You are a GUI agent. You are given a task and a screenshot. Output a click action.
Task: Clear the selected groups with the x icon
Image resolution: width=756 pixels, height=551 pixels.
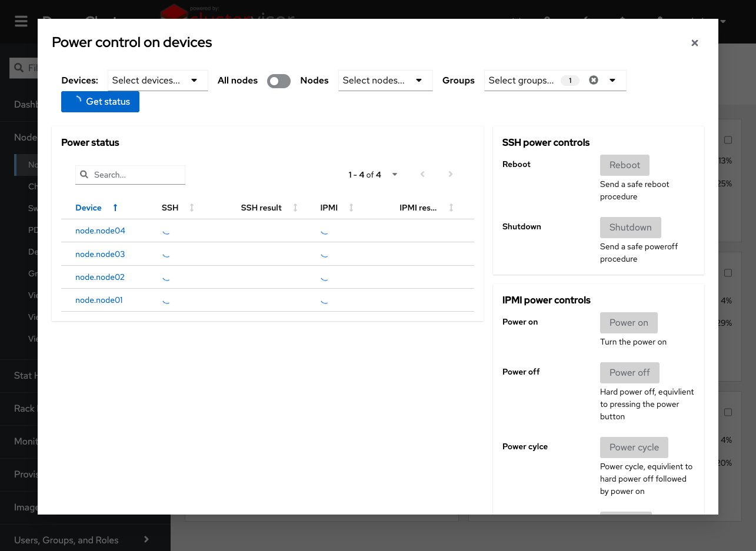(594, 80)
